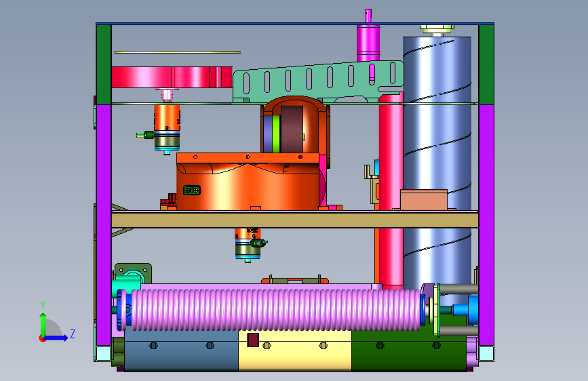Pick the large orange housing block in center
This screenshot has width=588, height=381.
[248, 182]
